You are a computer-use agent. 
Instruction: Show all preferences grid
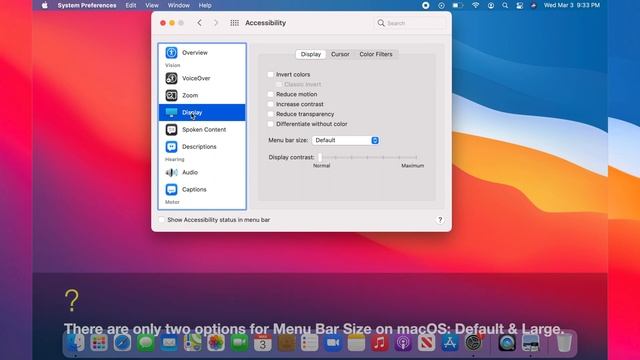point(234,23)
